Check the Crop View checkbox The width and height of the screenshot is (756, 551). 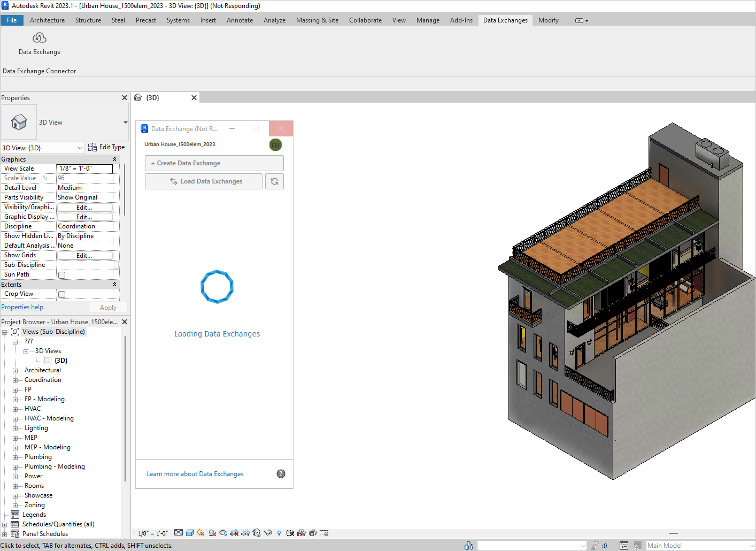(62, 294)
